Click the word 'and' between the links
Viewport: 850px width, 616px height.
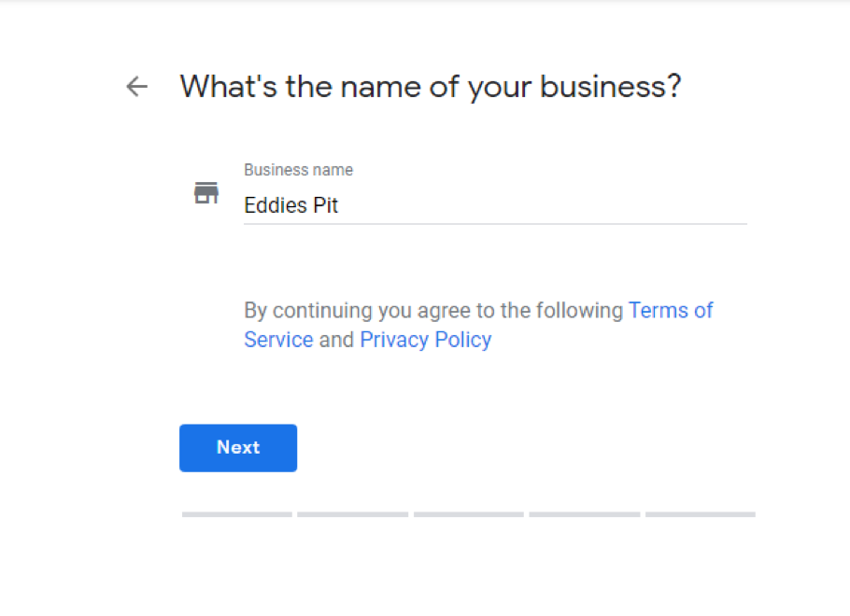336,340
